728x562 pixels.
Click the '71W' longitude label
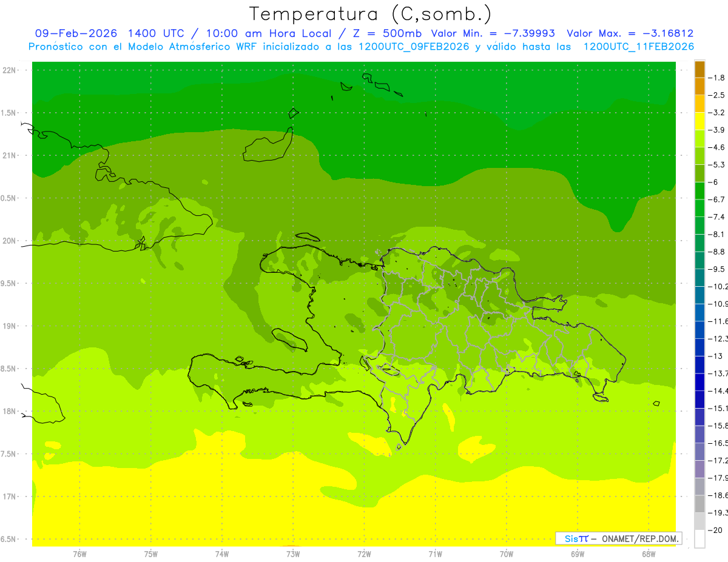point(435,554)
